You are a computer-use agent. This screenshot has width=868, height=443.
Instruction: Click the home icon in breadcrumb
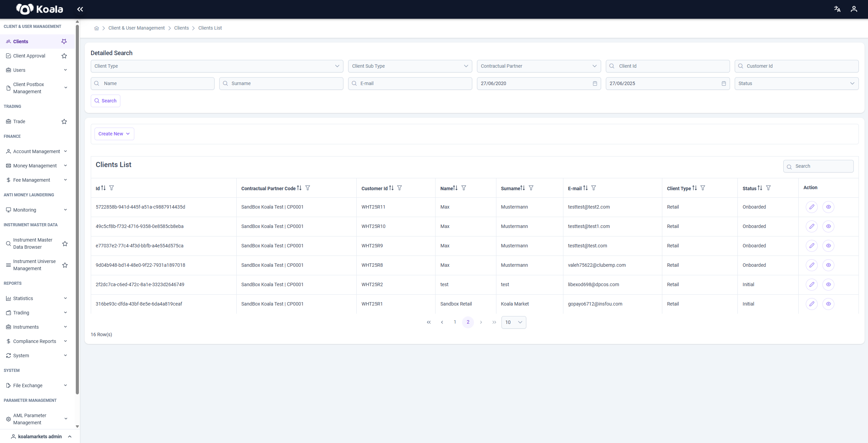click(97, 28)
